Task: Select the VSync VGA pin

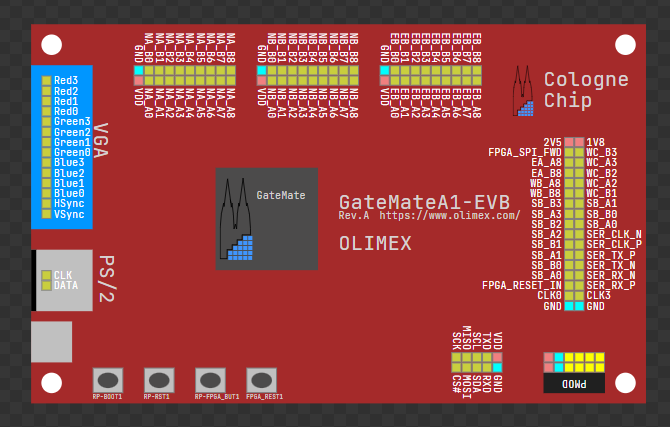Action: tap(47, 214)
